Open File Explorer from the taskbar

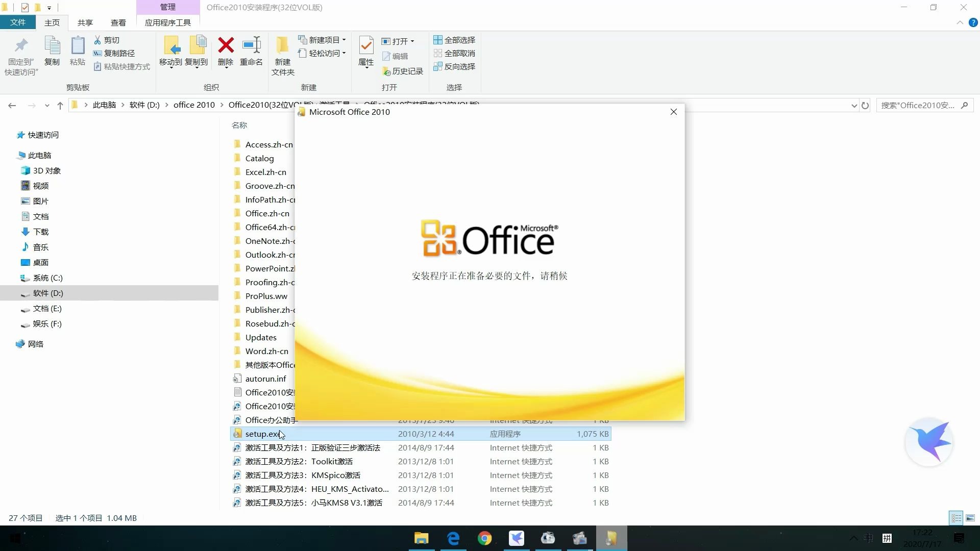pos(421,538)
